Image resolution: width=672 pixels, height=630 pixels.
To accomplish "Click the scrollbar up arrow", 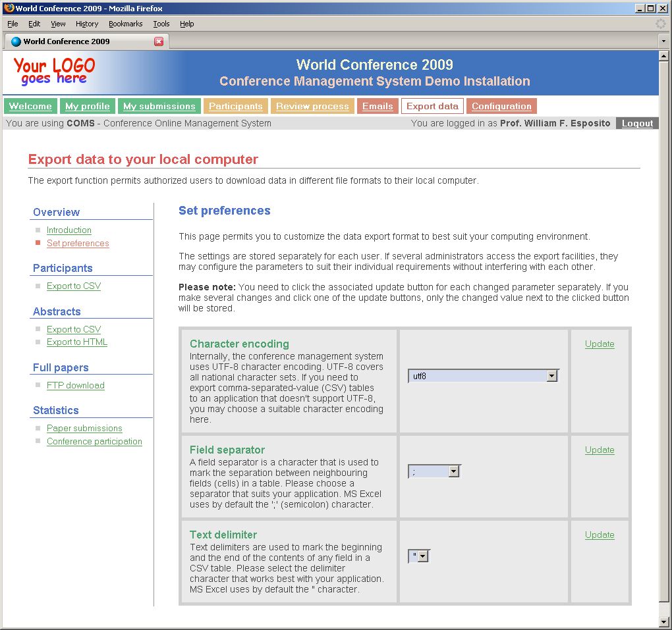I will [663, 56].
